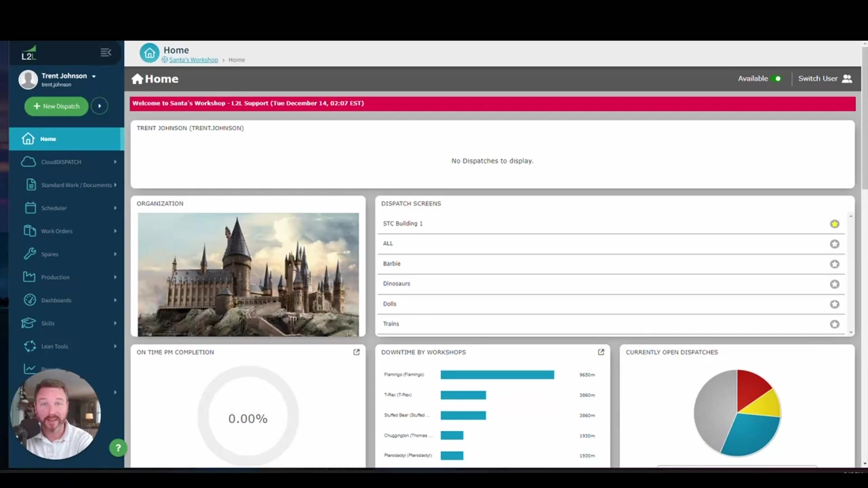Image resolution: width=868 pixels, height=488 pixels.
Task: Open Downtime By Workshops external link icon
Action: click(x=601, y=352)
